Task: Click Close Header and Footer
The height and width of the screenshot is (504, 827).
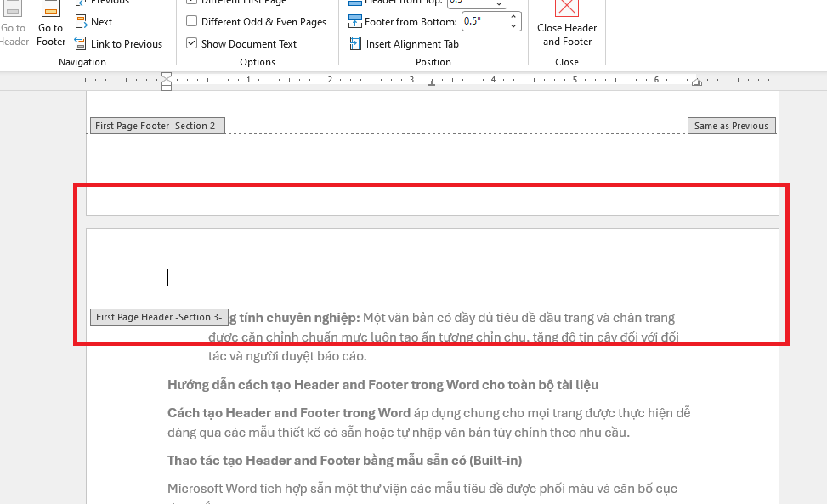Action: [x=567, y=25]
